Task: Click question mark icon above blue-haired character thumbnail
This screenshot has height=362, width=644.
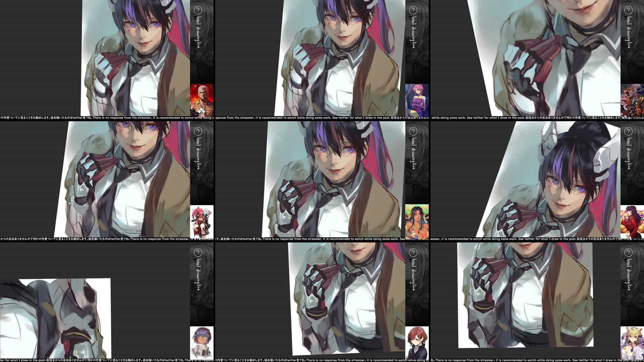Action: tap(198, 253)
